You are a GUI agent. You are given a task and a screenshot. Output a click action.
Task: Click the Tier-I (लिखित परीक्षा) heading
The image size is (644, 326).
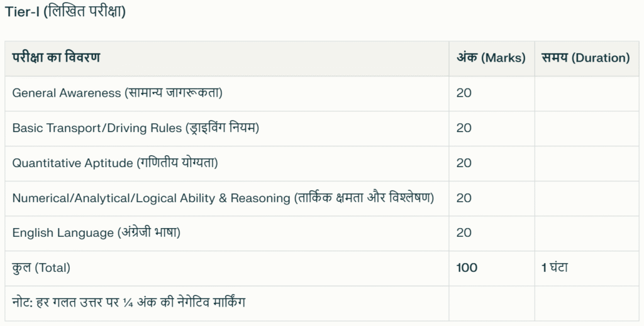tap(65, 11)
